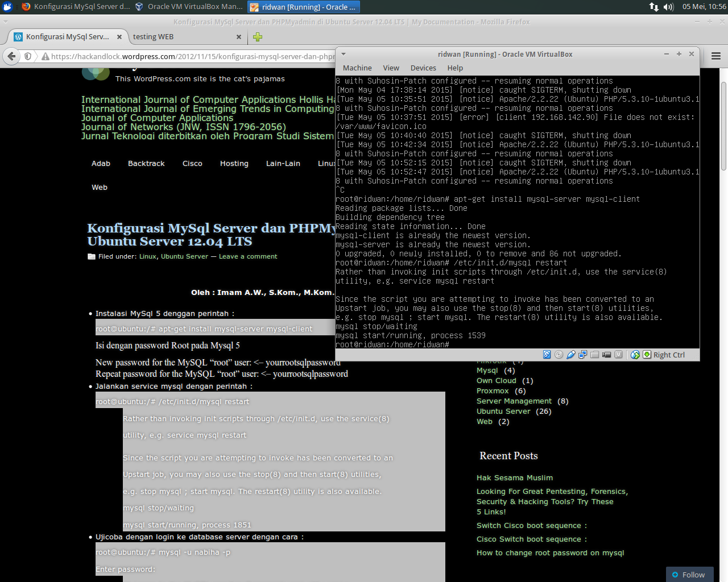Open the Devices menu in VirtualBox
This screenshot has height=582, width=728.
click(x=423, y=68)
